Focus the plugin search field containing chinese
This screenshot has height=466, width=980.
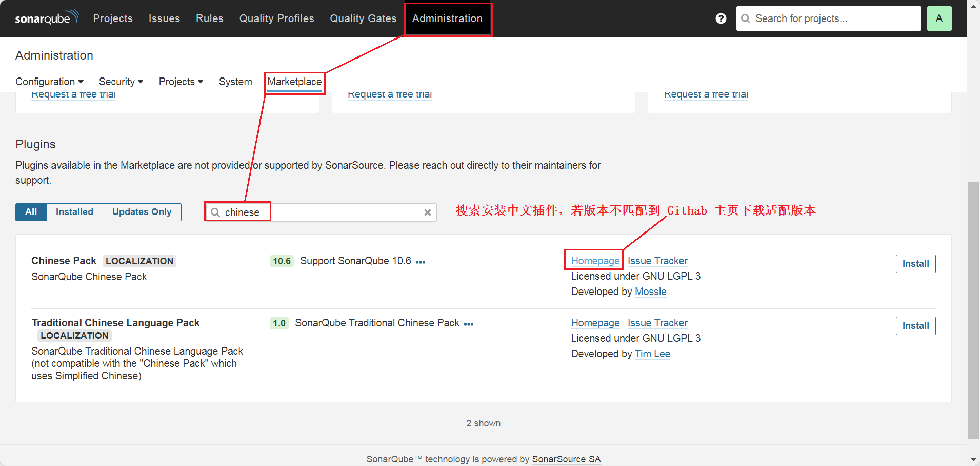click(321, 212)
